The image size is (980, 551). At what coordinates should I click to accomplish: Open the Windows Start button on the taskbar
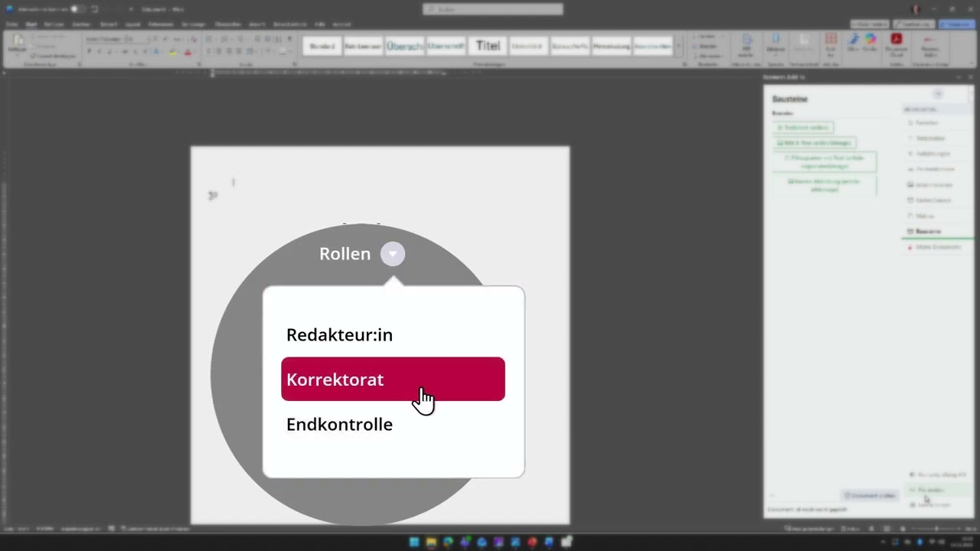(414, 543)
